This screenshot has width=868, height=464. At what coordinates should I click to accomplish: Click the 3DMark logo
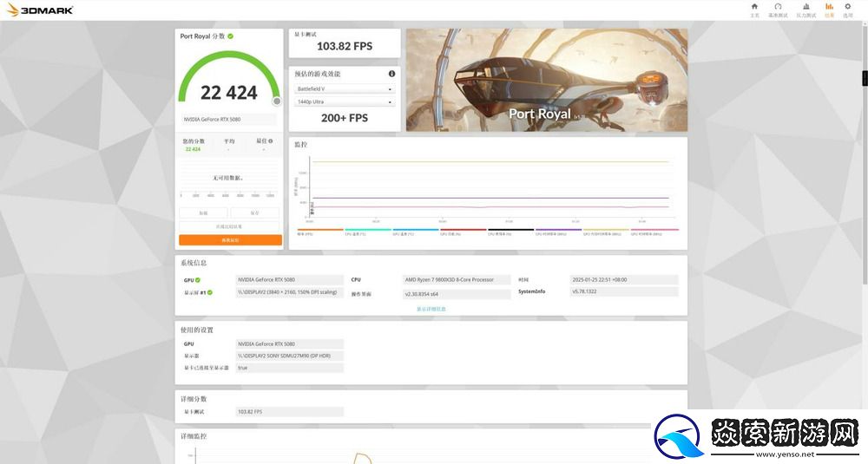(42, 10)
